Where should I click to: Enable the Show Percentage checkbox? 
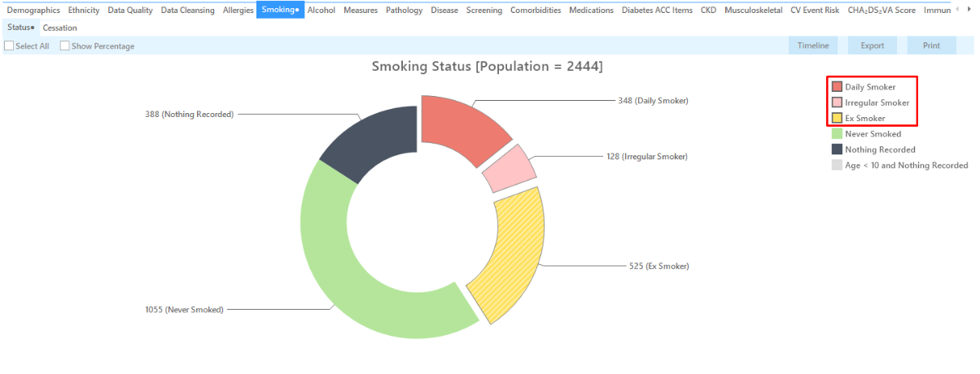click(65, 46)
